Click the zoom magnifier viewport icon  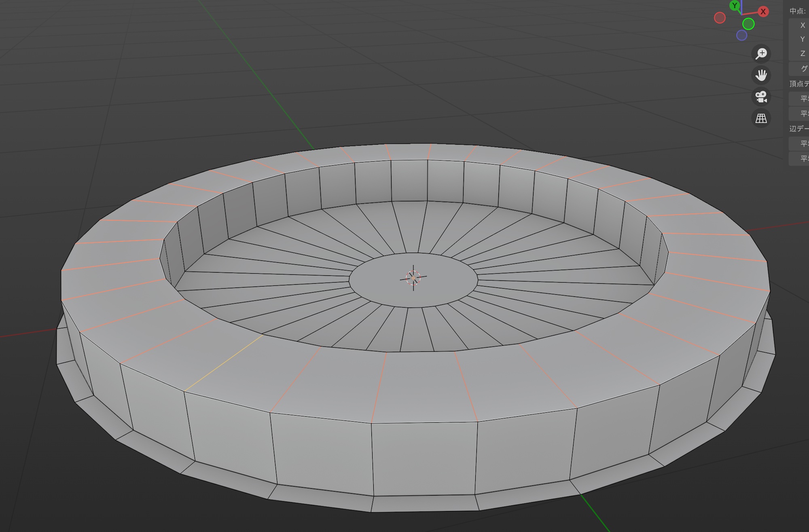pos(761,54)
